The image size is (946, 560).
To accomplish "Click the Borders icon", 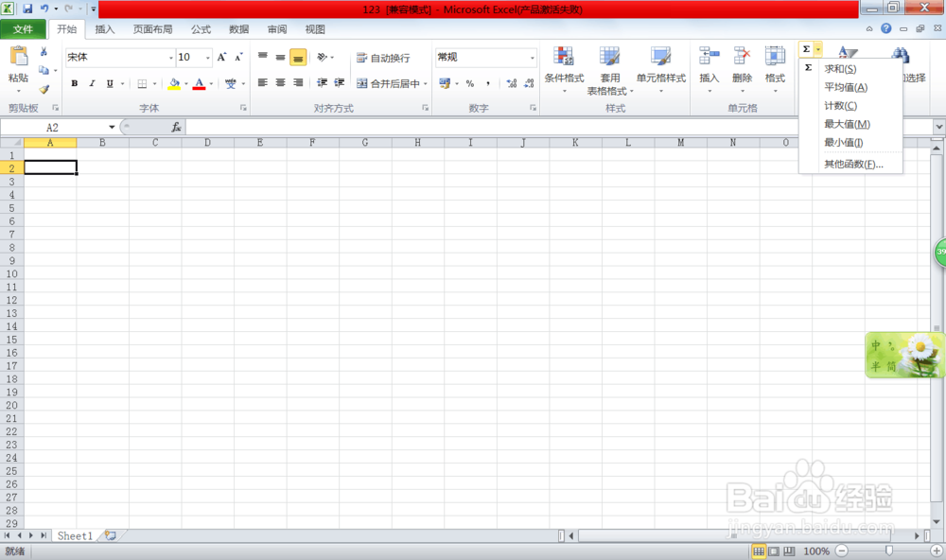I will coord(143,84).
